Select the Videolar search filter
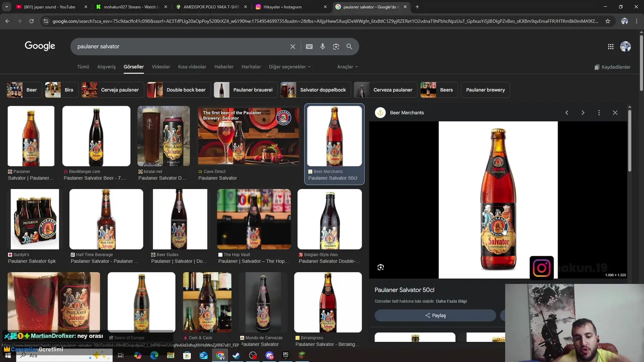Screen dimensions: 644x362 [161, 67]
